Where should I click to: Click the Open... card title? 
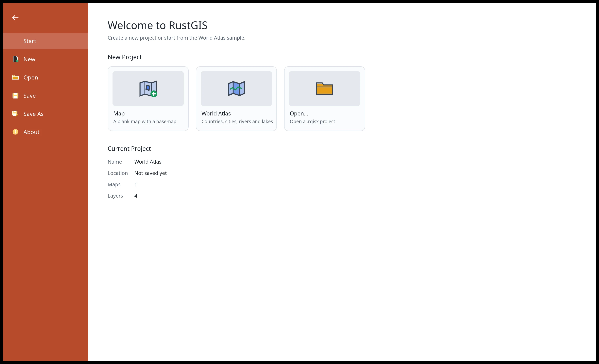[x=299, y=113]
